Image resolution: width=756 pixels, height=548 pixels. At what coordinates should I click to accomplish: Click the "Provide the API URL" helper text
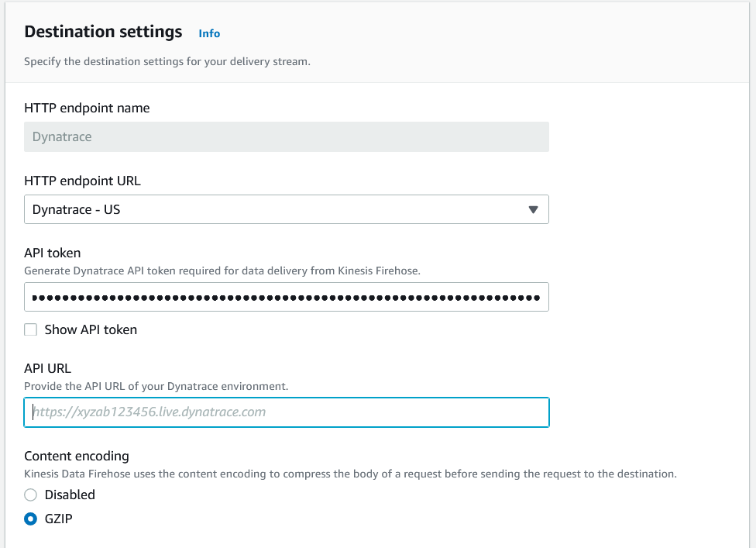click(x=156, y=386)
